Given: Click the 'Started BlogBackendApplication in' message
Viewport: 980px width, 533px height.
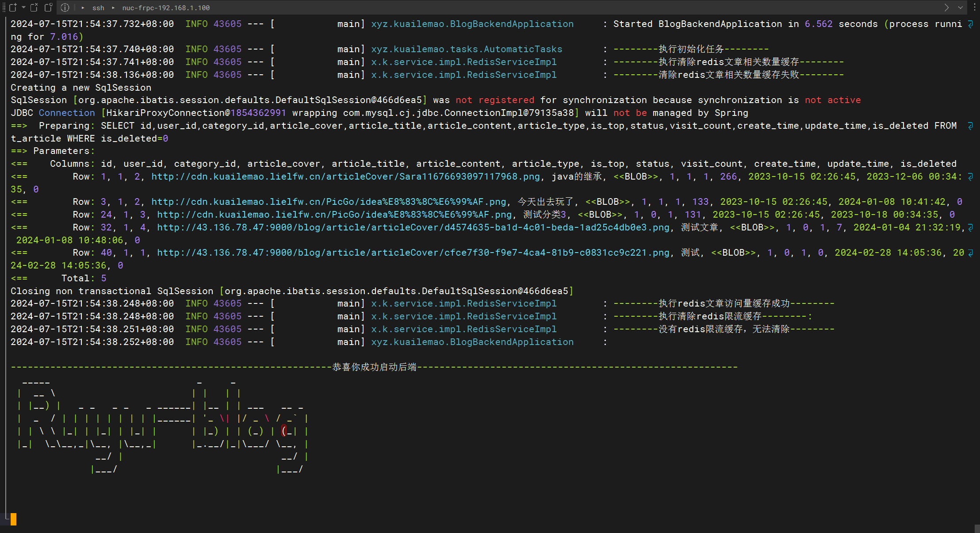Looking at the screenshot, I should (x=706, y=24).
